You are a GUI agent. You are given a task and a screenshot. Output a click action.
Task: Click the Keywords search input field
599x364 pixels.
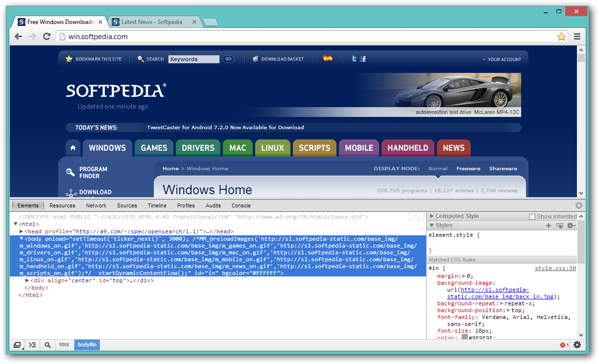tap(193, 59)
